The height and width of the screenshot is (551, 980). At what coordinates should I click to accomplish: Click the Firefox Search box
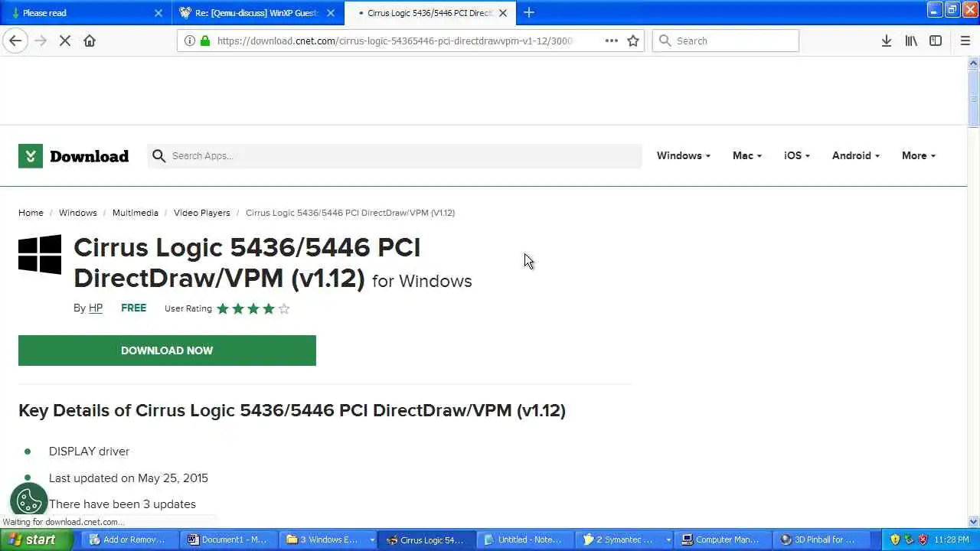(x=725, y=41)
